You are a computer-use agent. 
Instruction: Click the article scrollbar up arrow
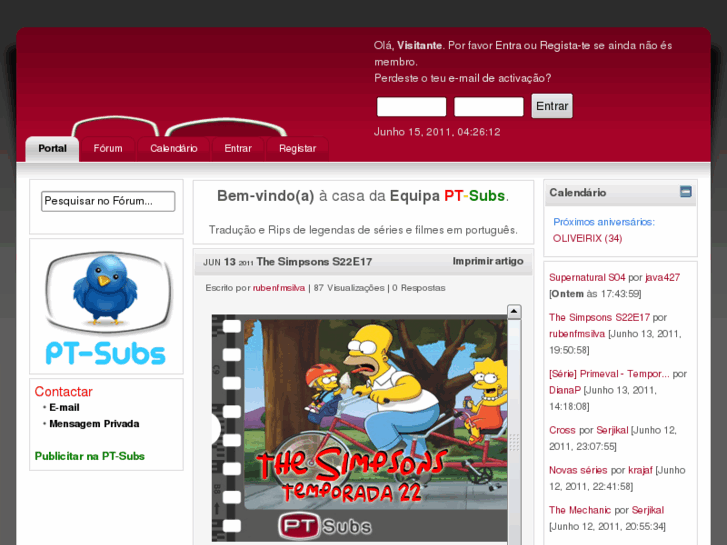pos(514,312)
